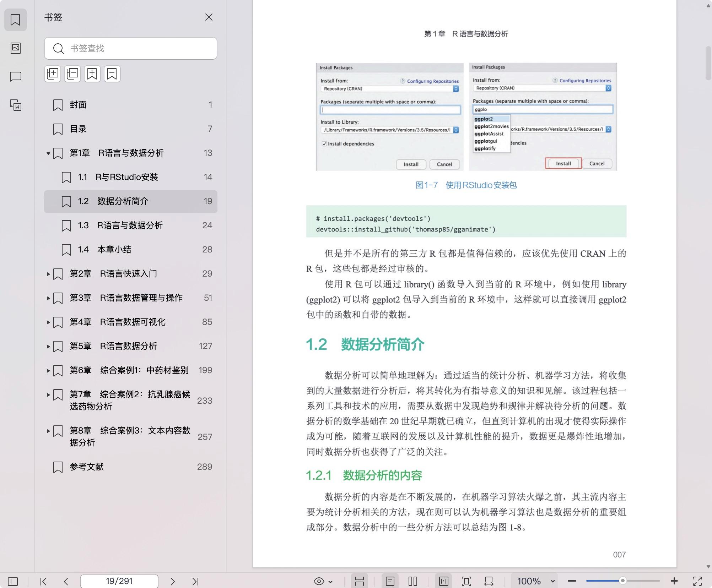This screenshot has height=588, width=712.
Task: Expand 第7章 综合案例2 chapter
Action: (x=48, y=395)
